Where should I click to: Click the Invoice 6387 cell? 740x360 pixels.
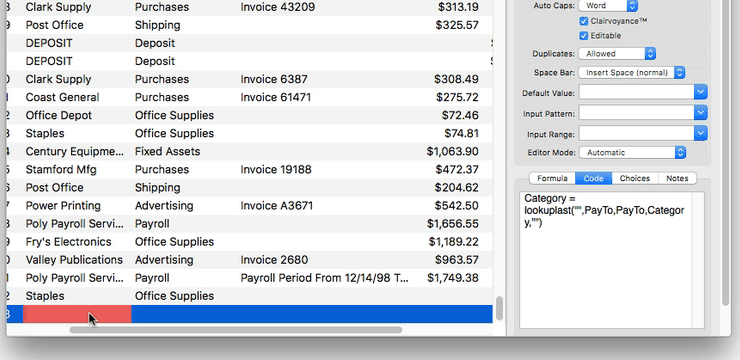coord(274,79)
